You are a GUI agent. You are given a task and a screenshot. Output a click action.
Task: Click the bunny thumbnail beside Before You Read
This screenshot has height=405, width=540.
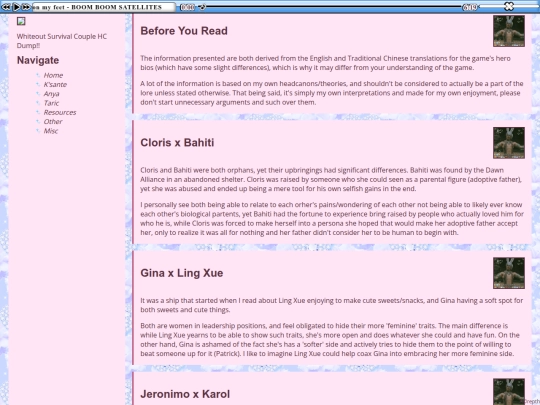509,31
